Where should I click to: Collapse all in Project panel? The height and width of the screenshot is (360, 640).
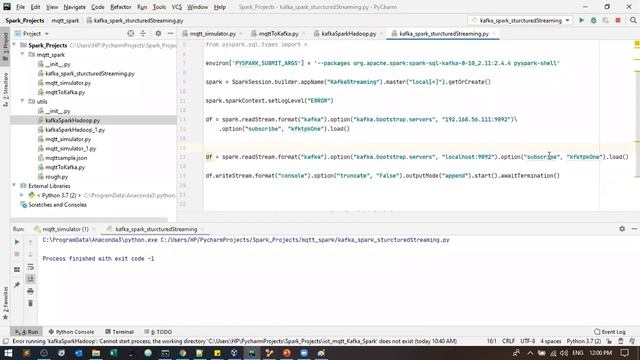tap(143, 33)
